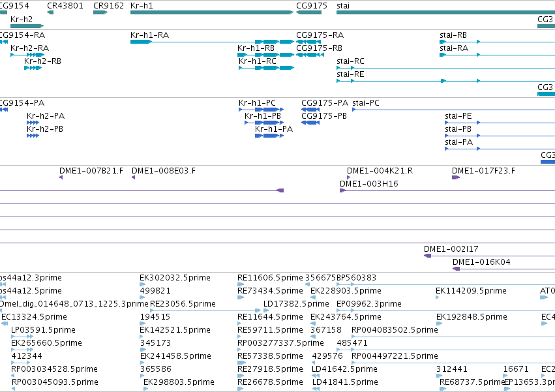Select EST RE23056.5prime
555x392 pixels.
click(205, 310)
